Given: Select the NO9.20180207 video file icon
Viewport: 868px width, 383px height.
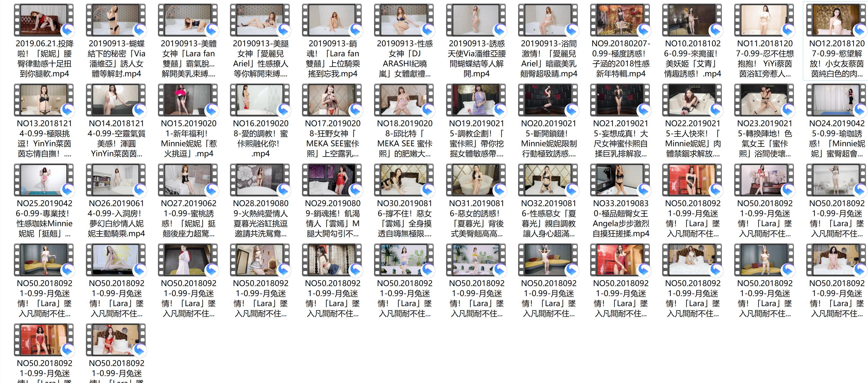Looking at the screenshot, I should 620,20.
